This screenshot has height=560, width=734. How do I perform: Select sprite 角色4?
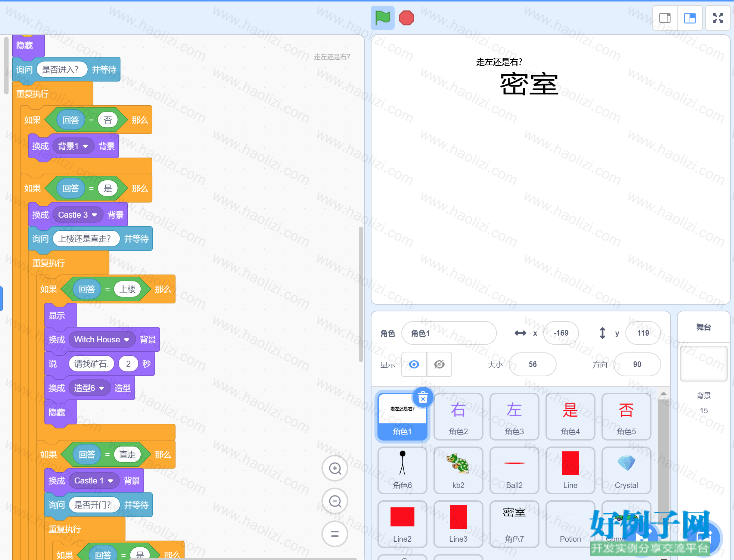tap(570, 417)
